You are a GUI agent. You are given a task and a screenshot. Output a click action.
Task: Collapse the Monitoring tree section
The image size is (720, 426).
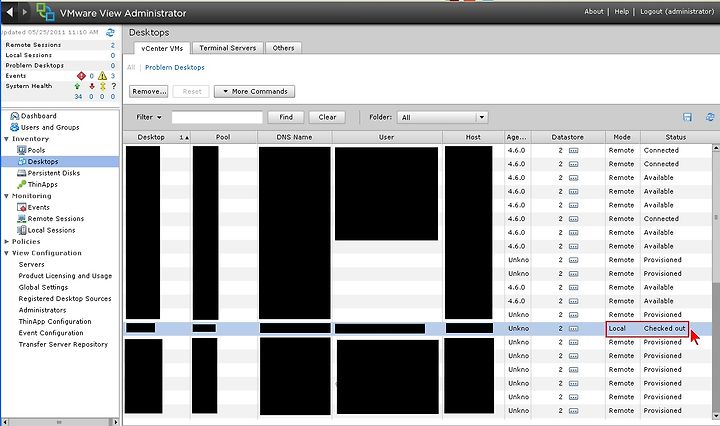[x=6, y=196]
